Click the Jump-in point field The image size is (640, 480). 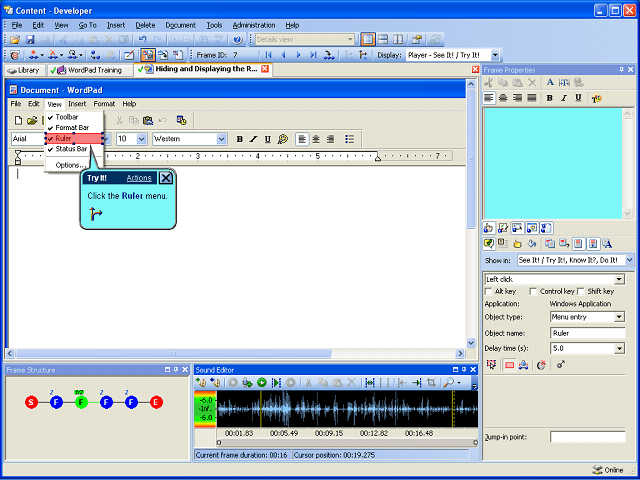tap(587, 437)
